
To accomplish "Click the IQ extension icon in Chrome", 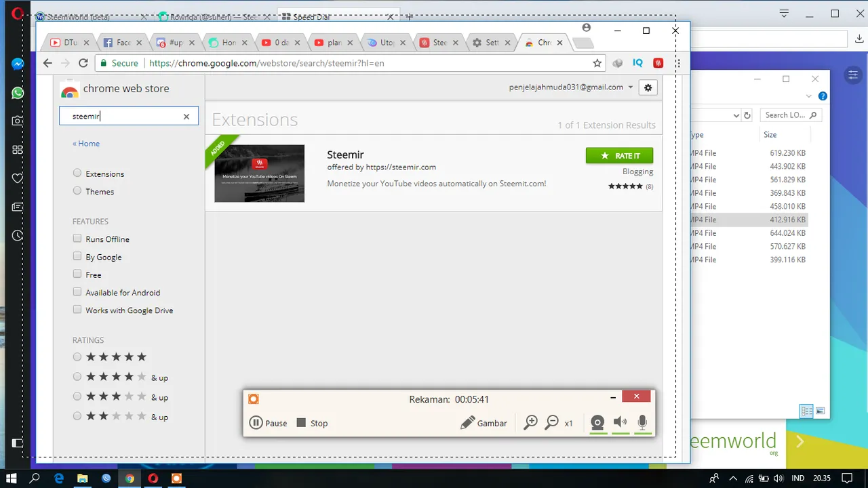I will coord(637,63).
